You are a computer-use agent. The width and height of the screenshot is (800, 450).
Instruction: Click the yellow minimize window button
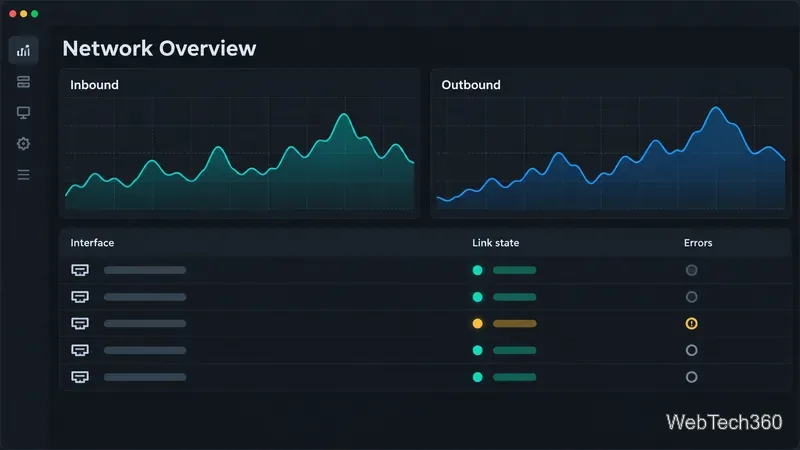point(23,14)
